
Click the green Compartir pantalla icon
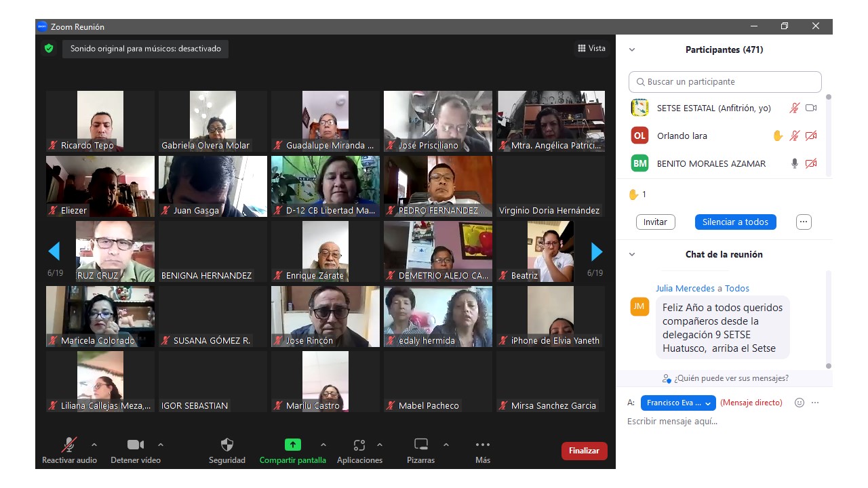click(292, 445)
